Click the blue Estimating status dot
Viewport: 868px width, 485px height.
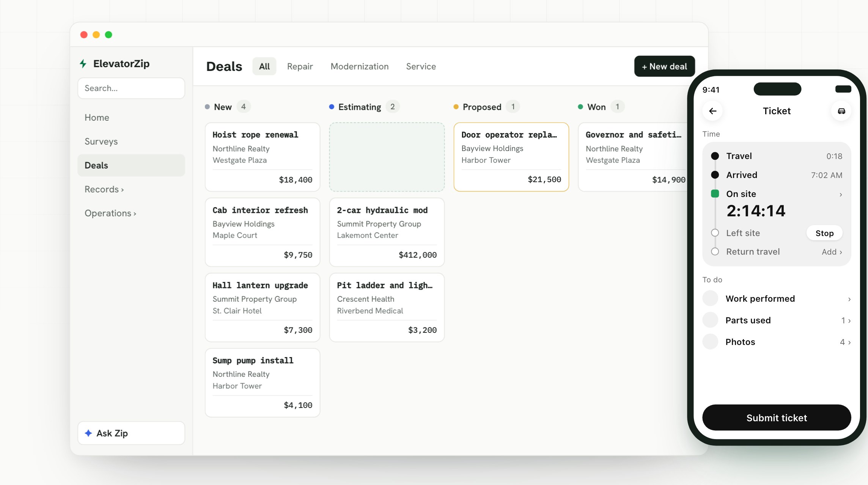(x=332, y=107)
